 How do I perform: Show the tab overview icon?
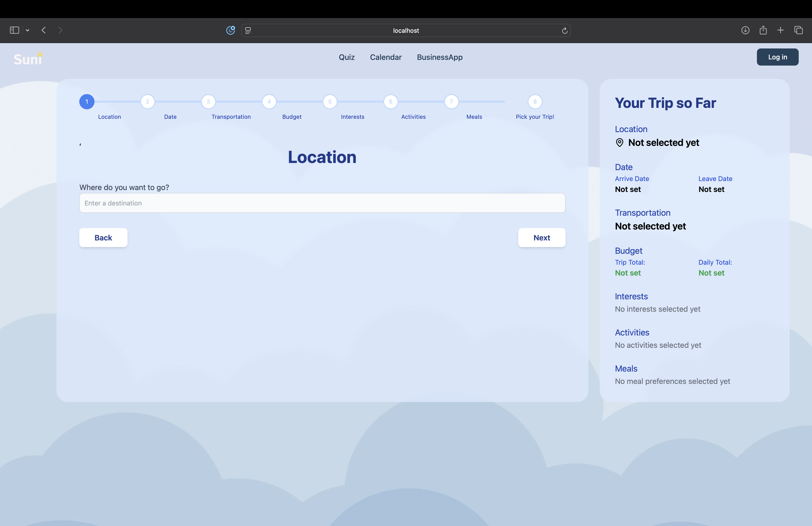pos(798,30)
